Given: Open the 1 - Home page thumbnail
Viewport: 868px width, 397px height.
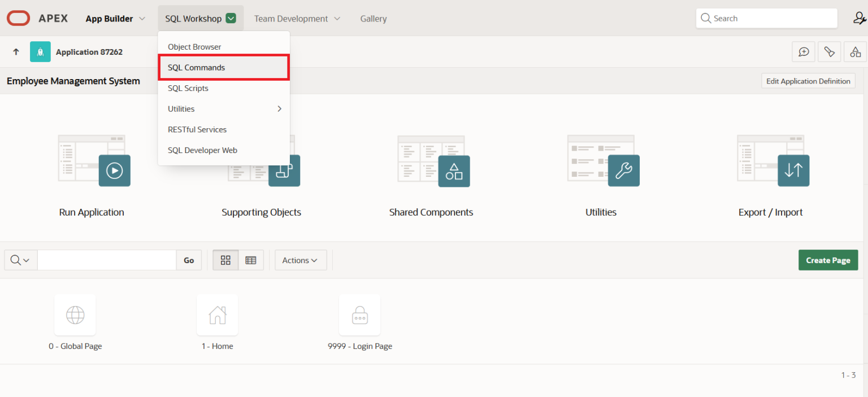Looking at the screenshot, I should pyautogui.click(x=218, y=315).
